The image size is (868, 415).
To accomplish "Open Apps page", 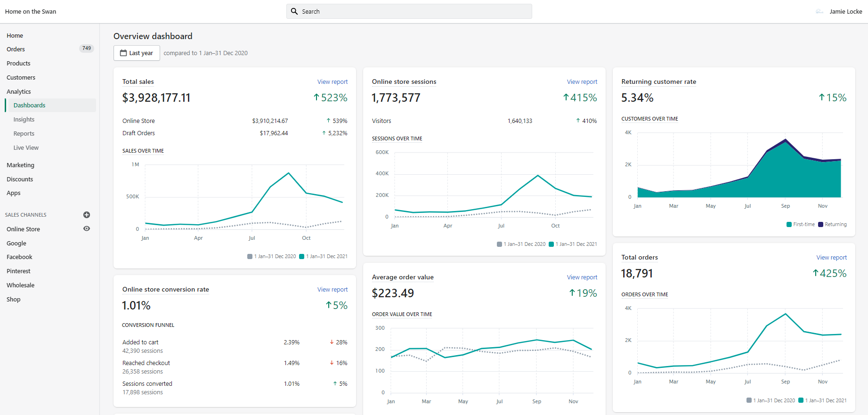I will [14, 193].
